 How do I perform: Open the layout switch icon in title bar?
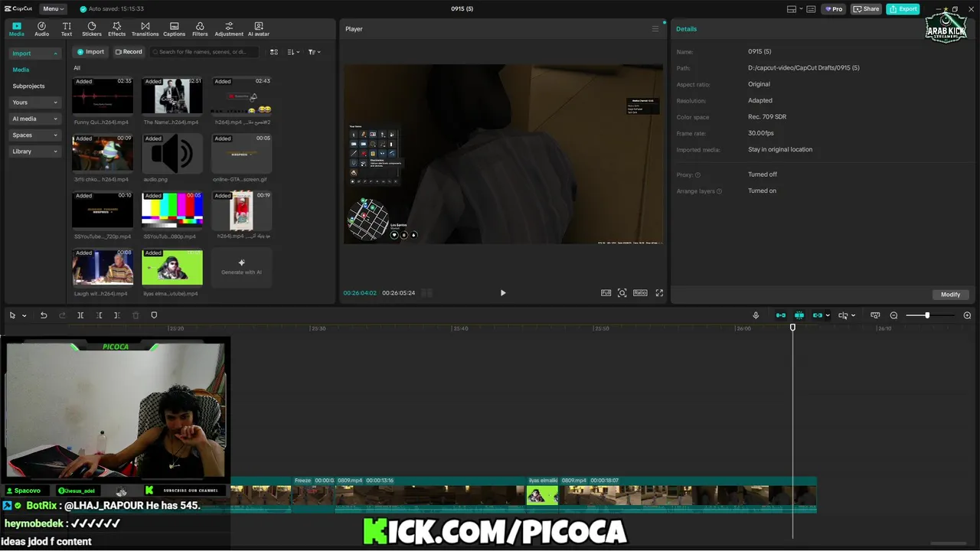(x=792, y=9)
